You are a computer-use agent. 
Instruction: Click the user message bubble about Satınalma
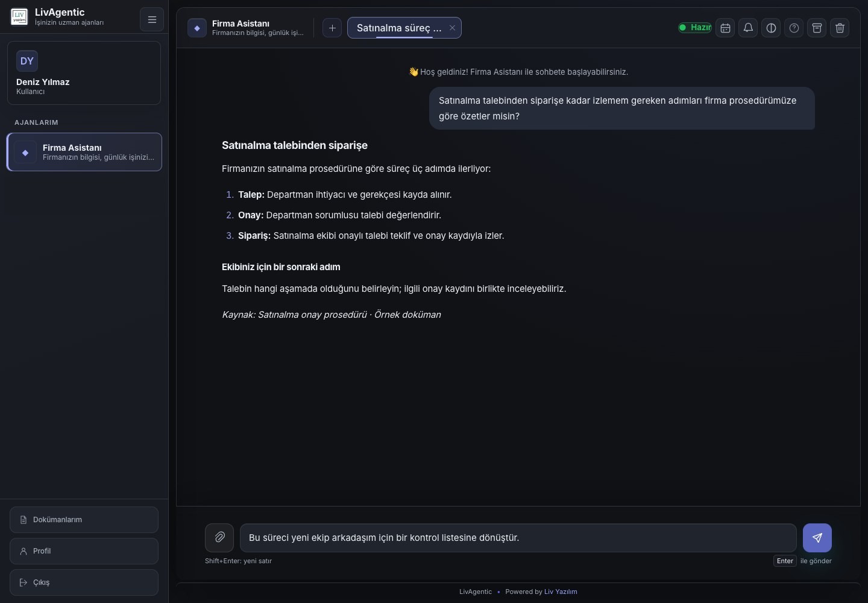622,109
